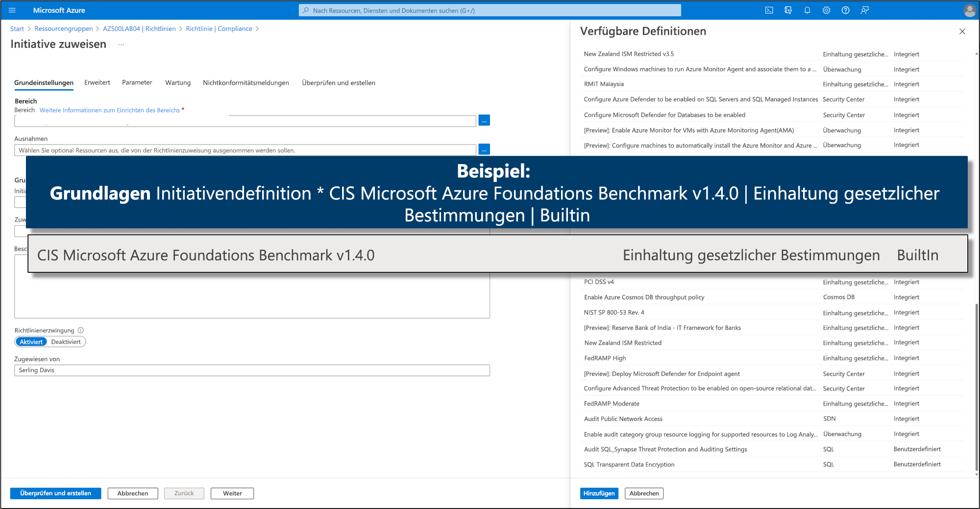Select RMIT Malaysia definition
Viewport: 980px width, 509px height.
coord(773,84)
